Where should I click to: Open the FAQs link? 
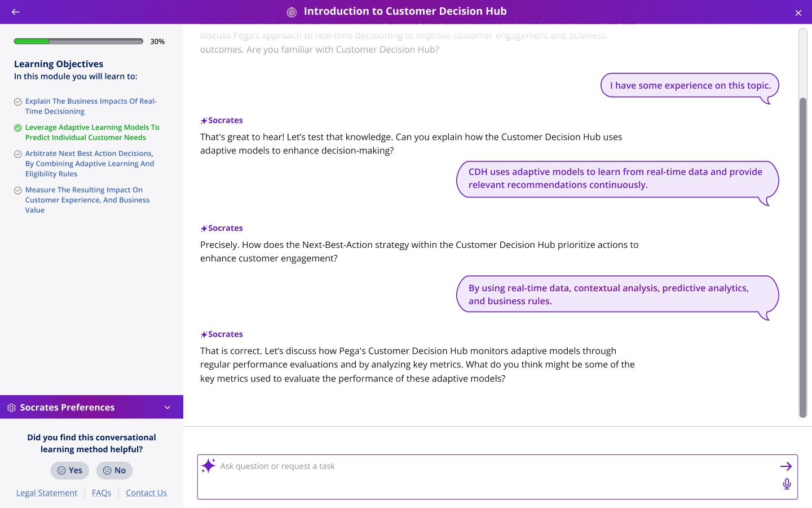pyautogui.click(x=101, y=493)
